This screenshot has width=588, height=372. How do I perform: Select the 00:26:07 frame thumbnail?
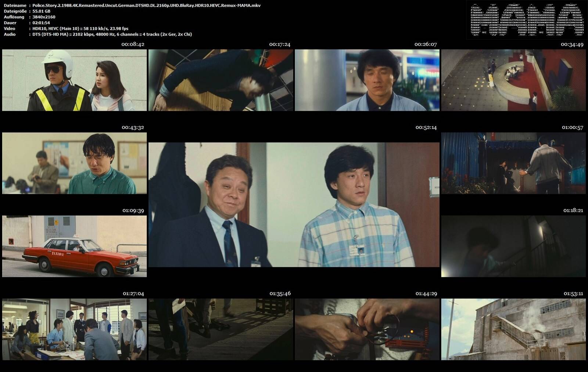[x=367, y=80]
